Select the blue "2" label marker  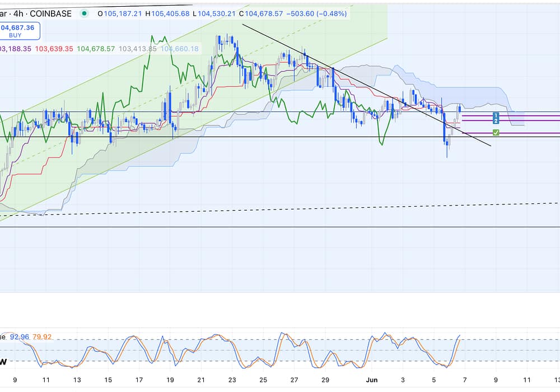point(496,121)
